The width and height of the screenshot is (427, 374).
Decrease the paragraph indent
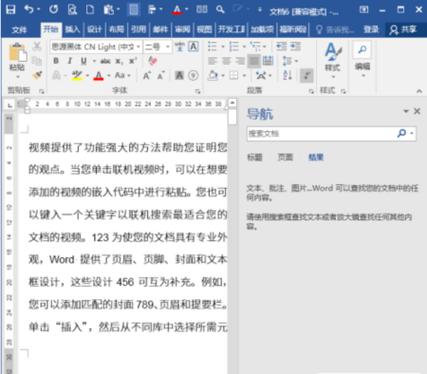(x=282, y=47)
